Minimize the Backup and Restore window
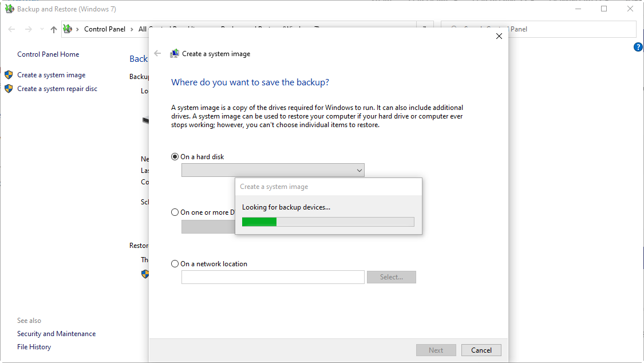The image size is (644, 363). coord(578,9)
